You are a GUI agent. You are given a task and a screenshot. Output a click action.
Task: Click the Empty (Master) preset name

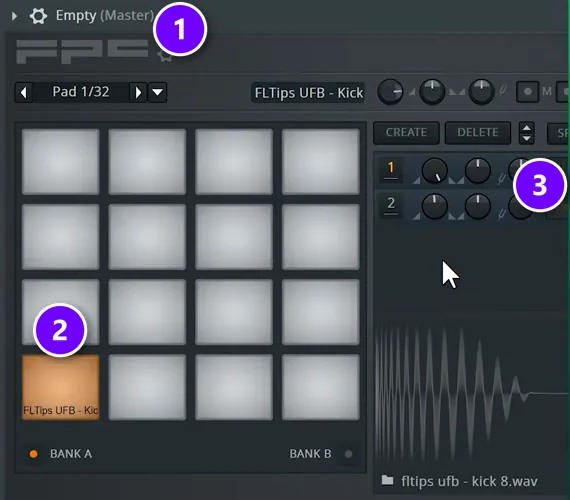coord(105,16)
